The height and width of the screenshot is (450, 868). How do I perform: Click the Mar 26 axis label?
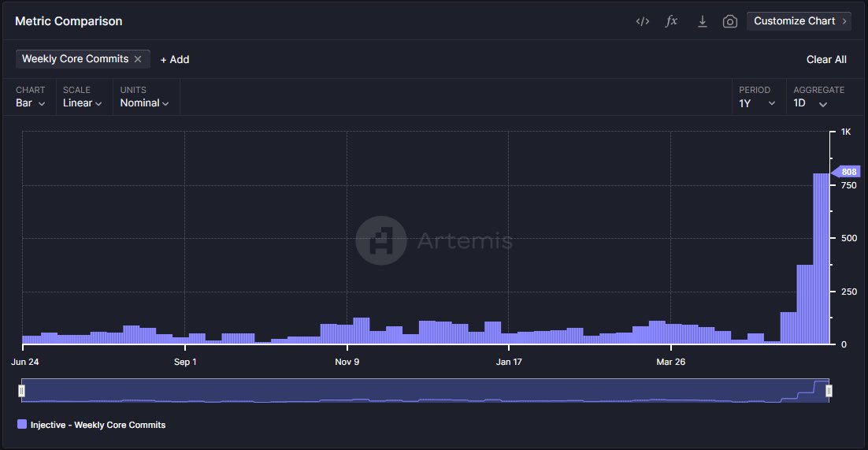click(670, 362)
